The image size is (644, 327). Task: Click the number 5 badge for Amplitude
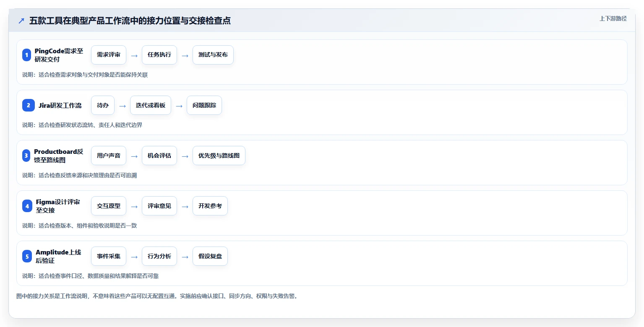[27, 256]
